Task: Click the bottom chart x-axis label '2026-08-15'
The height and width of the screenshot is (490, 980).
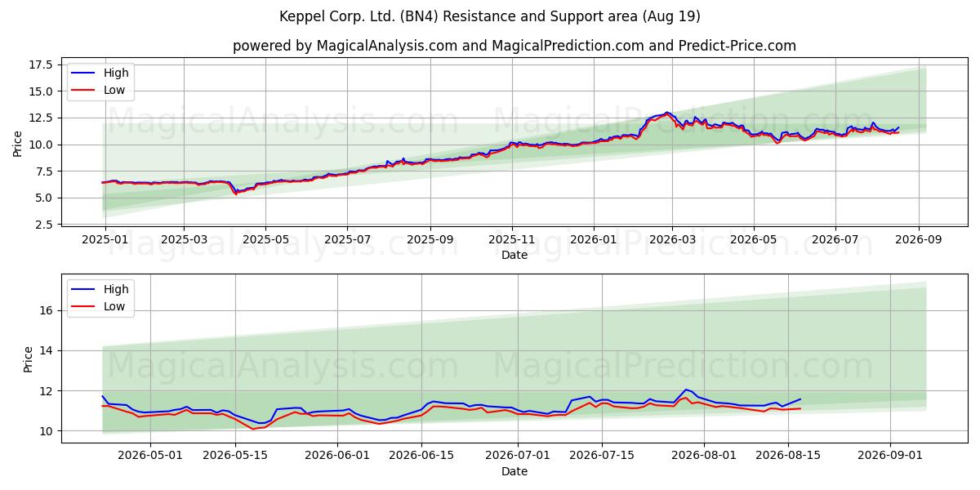Action: (x=788, y=457)
